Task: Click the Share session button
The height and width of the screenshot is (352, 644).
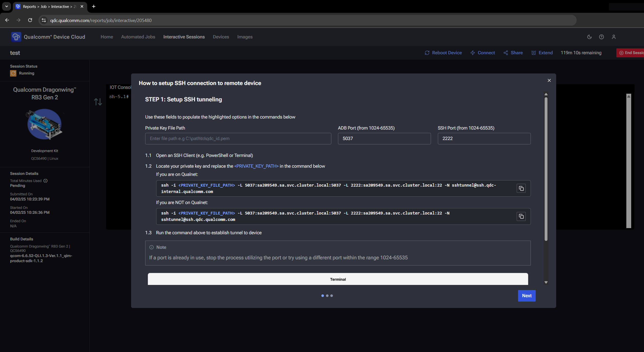Action: point(513,53)
